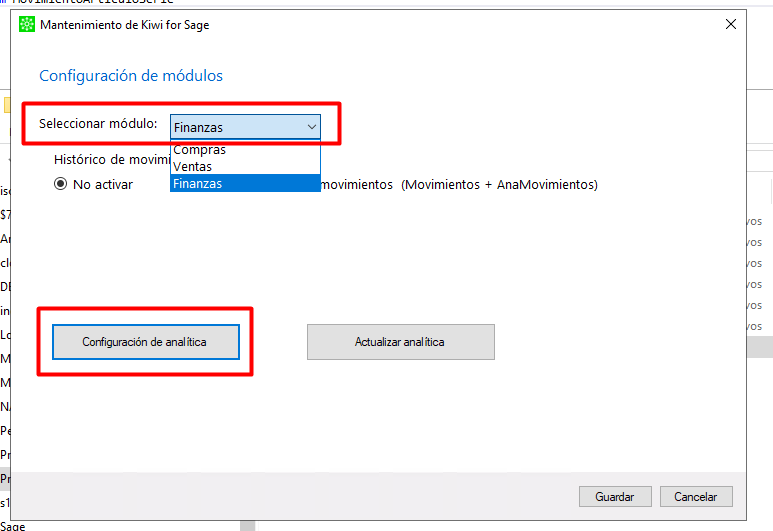Pick the highlighted Finanzas list option
This screenshot has height=531, width=773.
pos(245,183)
